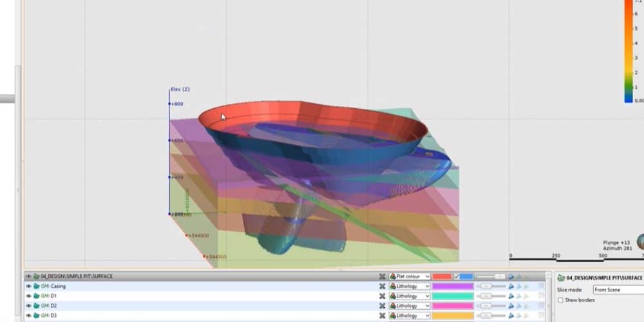Click the light-blue slice icon for GM: Casing

518,287
